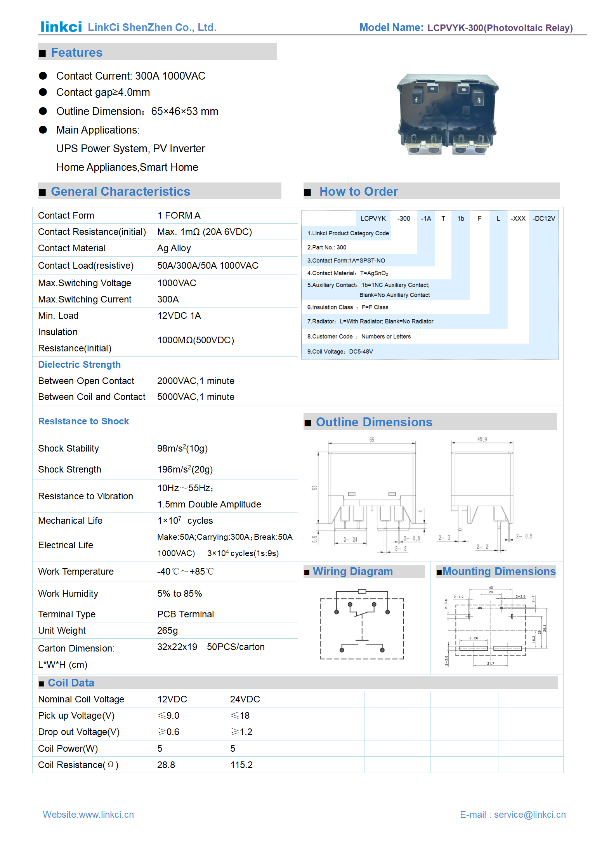Image resolution: width=616 pixels, height=841 pixels.
Task: Click the Features section heading
Action: [x=76, y=52]
